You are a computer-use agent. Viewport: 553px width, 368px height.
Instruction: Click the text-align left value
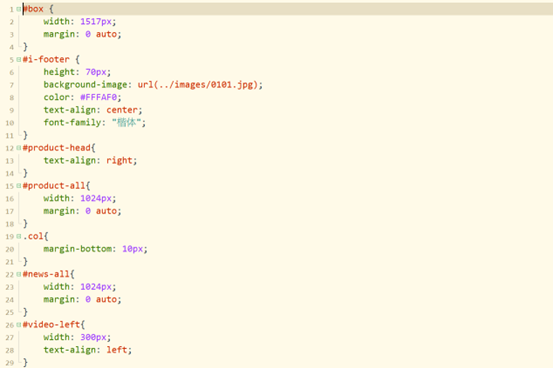click(x=116, y=350)
